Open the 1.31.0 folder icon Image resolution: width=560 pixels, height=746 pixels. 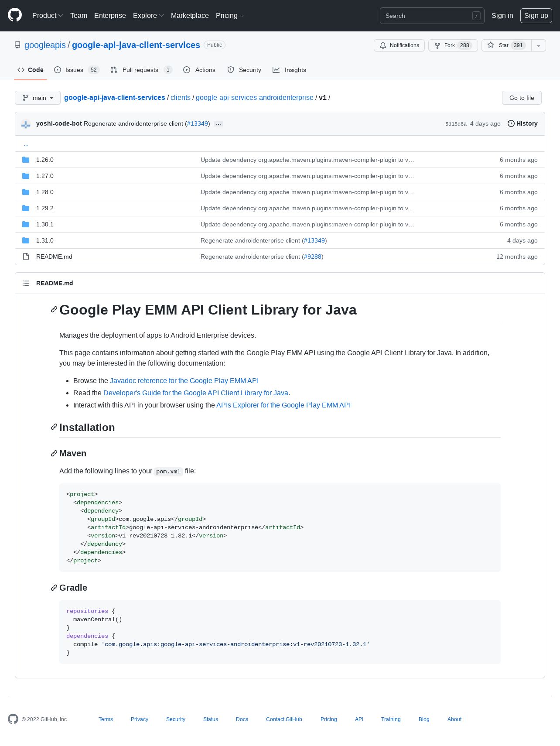[x=26, y=240]
